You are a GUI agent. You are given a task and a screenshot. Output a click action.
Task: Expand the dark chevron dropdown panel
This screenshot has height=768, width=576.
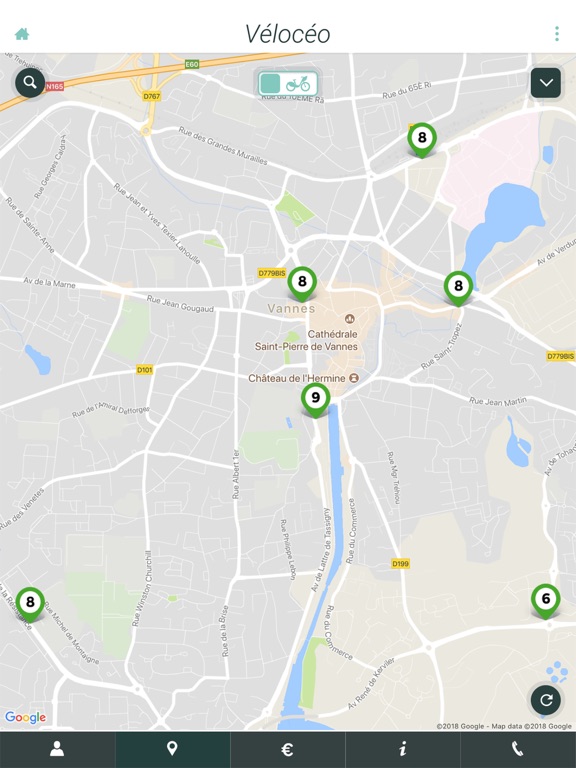[546, 83]
